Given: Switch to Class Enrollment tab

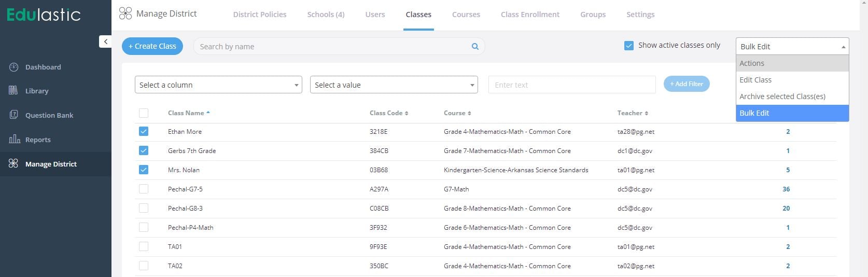Looking at the screenshot, I should pos(530,15).
